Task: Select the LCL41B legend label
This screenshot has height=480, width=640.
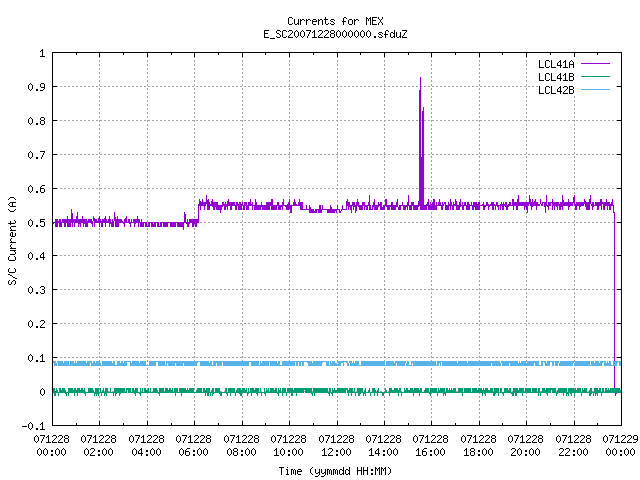Action: pos(556,77)
